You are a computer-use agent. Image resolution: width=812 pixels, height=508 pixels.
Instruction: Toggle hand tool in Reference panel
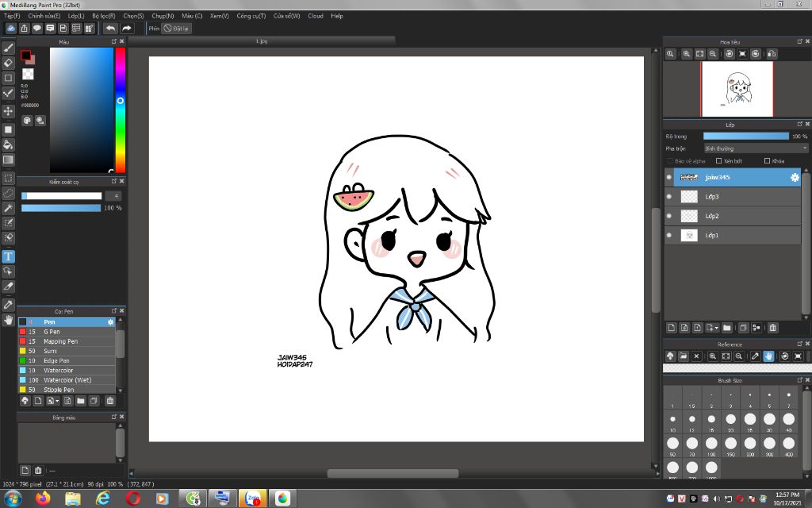pos(768,356)
